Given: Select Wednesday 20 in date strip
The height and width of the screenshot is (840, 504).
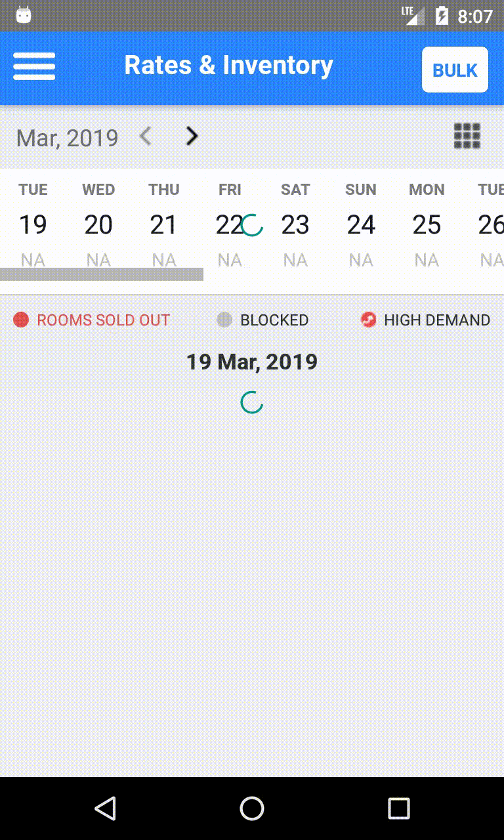Looking at the screenshot, I should pyautogui.click(x=98, y=224).
